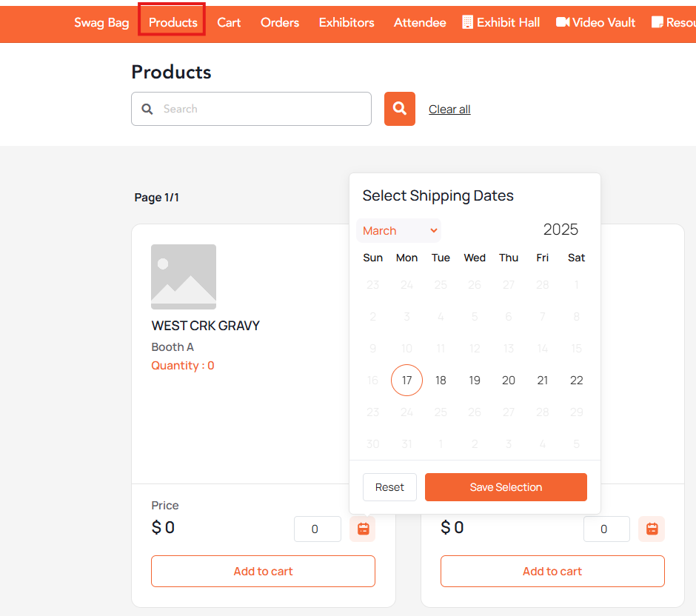This screenshot has height=616, width=696.
Task: Select March 20 shipping date
Action: [508, 380]
